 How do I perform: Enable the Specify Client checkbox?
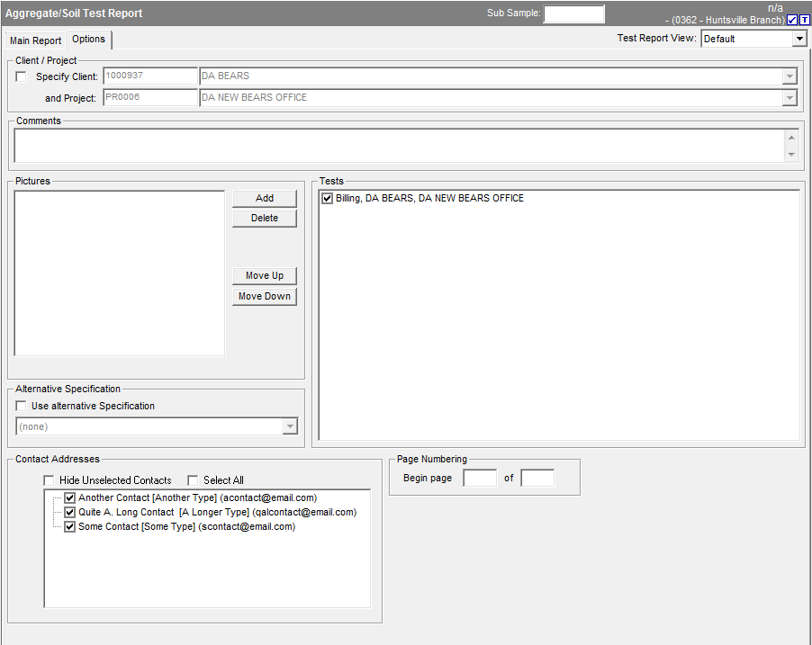tap(22, 76)
